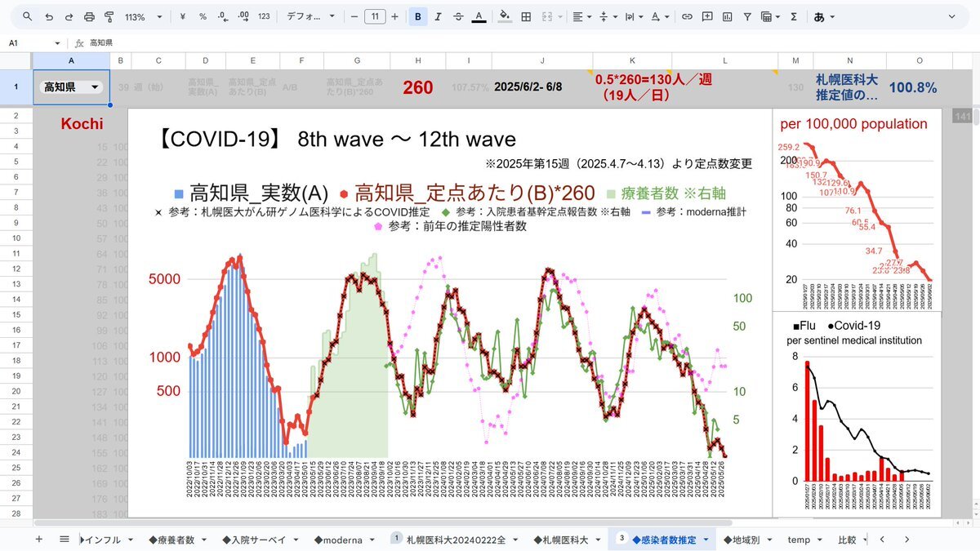Increase font size with plus button
This screenshot has height=551, width=980.
pos(395,16)
